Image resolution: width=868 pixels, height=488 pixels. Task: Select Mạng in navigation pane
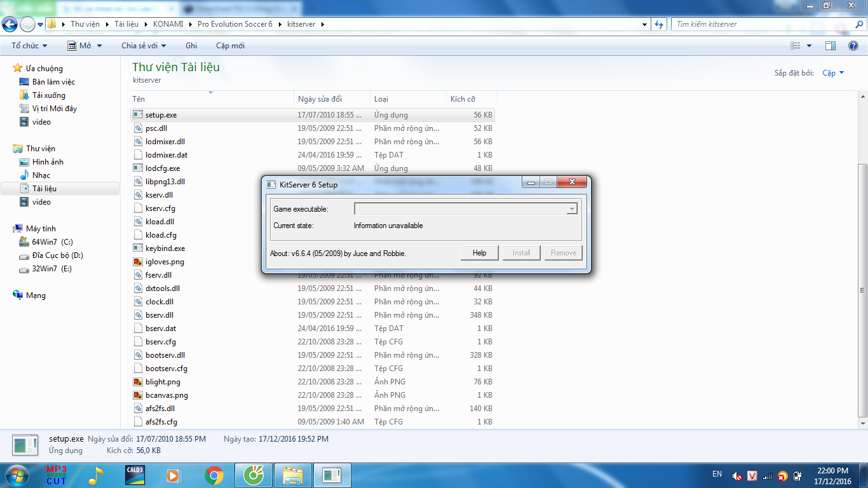pyautogui.click(x=36, y=295)
